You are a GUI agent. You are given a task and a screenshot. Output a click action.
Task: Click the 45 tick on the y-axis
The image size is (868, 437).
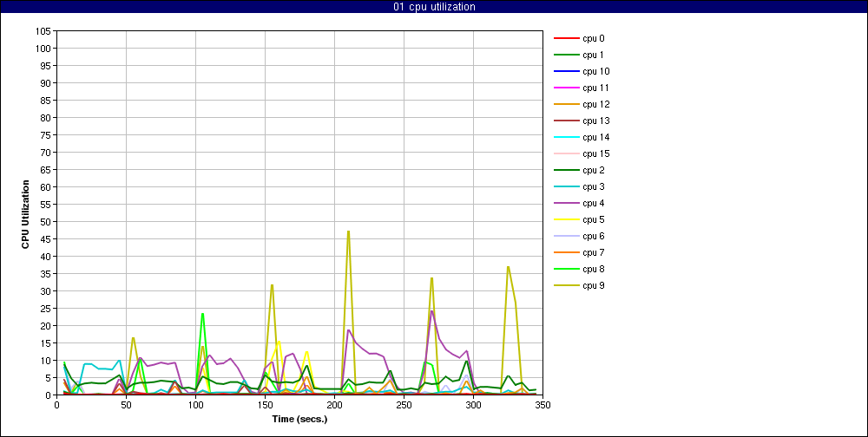[x=47, y=239]
